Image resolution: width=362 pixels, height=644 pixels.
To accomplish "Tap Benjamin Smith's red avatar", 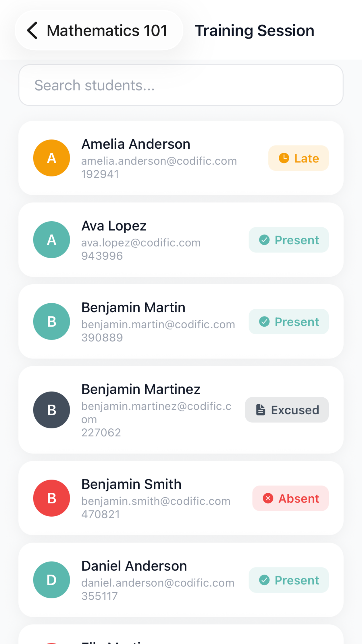I will pos(52,498).
